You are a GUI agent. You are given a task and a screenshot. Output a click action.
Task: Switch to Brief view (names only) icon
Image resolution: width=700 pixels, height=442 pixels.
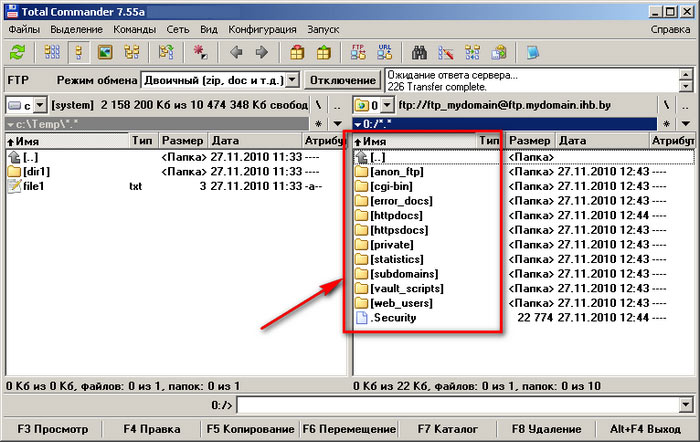coord(52,53)
